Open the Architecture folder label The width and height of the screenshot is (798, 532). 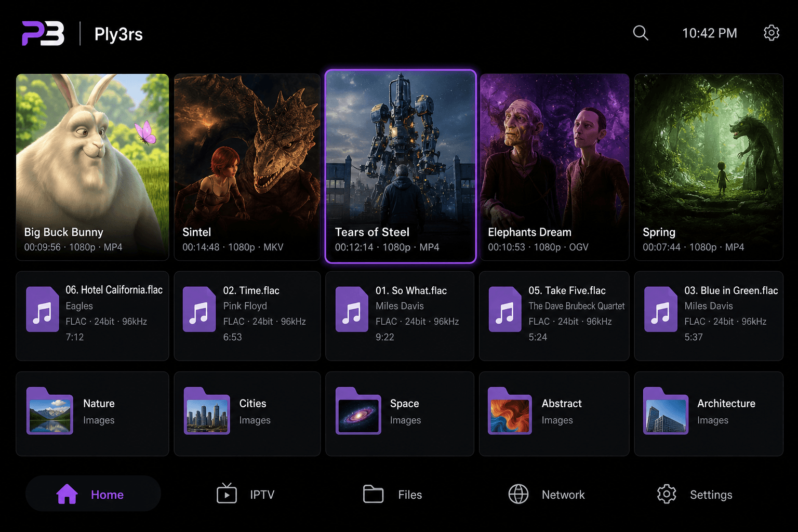point(726,404)
